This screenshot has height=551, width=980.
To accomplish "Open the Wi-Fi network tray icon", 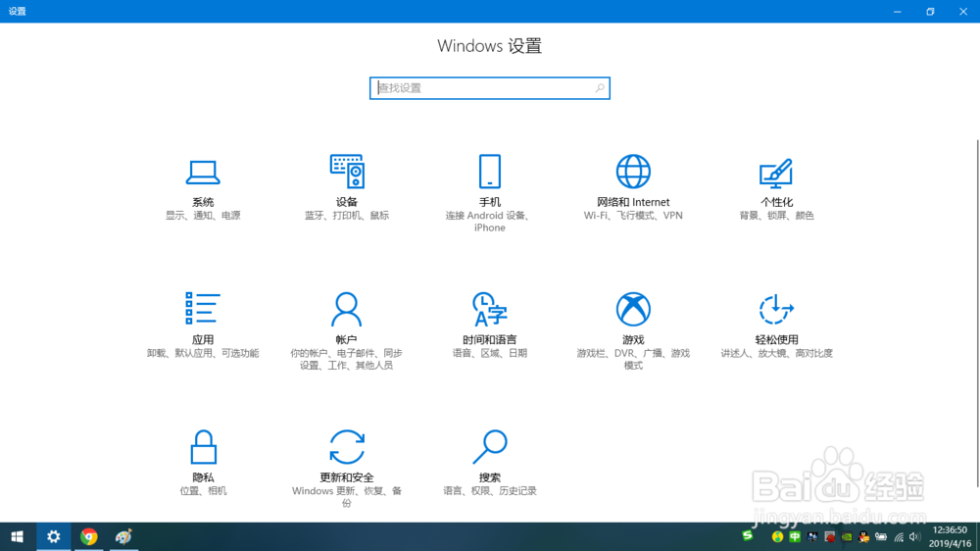I will click(x=899, y=536).
